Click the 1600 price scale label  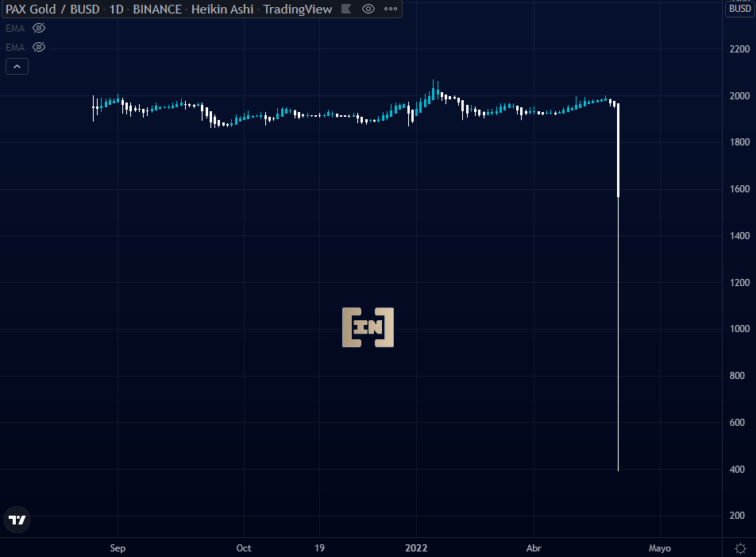(x=739, y=189)
